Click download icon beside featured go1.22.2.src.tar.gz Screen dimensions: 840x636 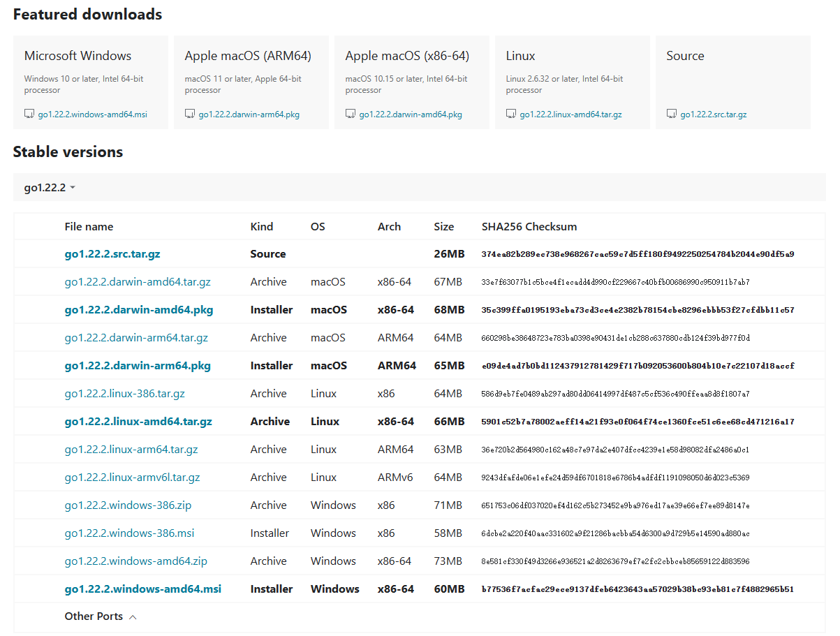(x=672, y=114)
